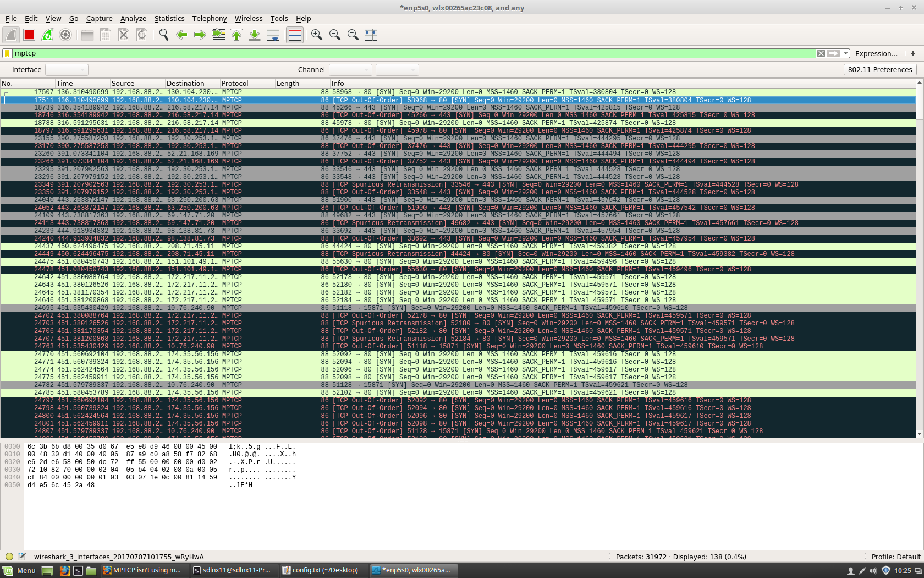Open capture options via gear icon

65,34
